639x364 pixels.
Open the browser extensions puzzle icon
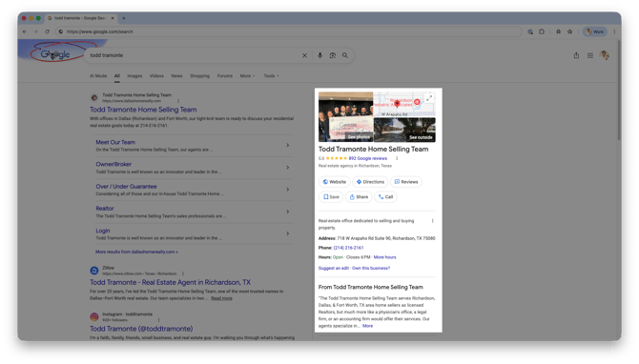542,31
